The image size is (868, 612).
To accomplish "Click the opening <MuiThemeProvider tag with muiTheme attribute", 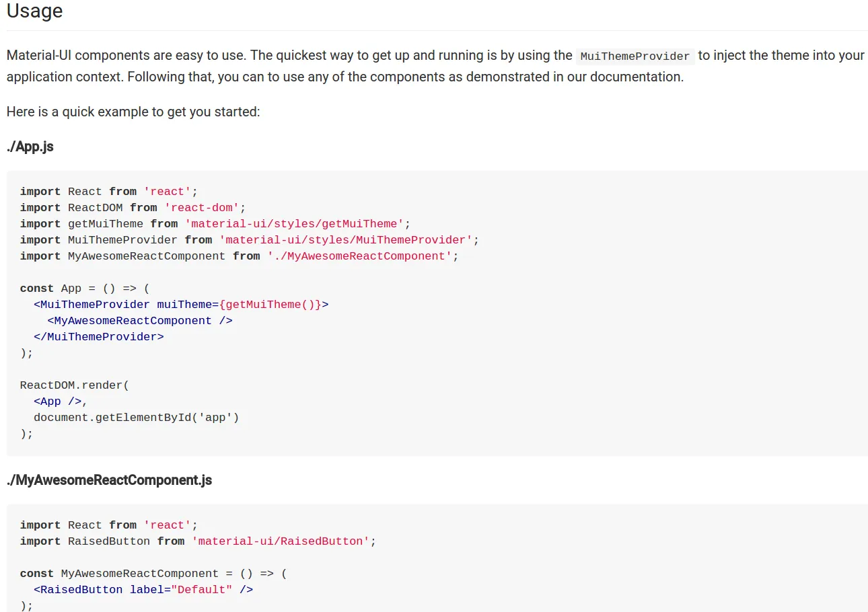I will tap(181, 305).
